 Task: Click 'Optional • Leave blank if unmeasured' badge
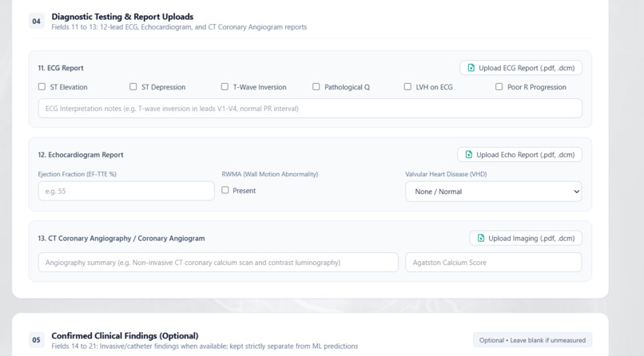pos(532,340)
